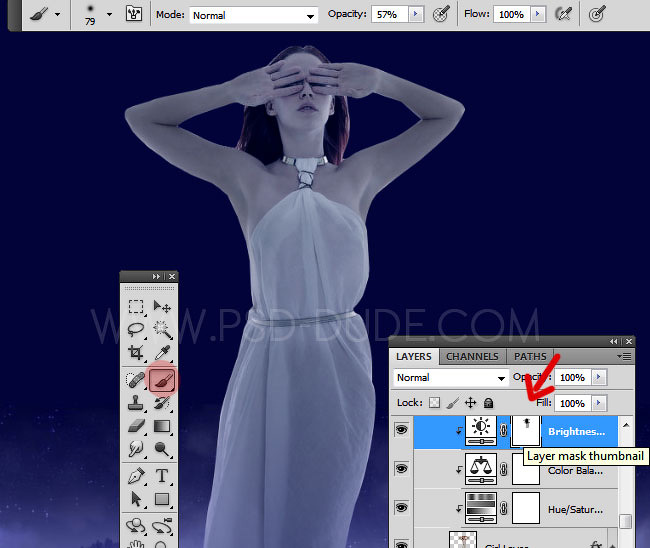Image resolution: width=650 pixels, height=548 pixels.
Task: Select the Dodge tool
Action: click(162, 449)
